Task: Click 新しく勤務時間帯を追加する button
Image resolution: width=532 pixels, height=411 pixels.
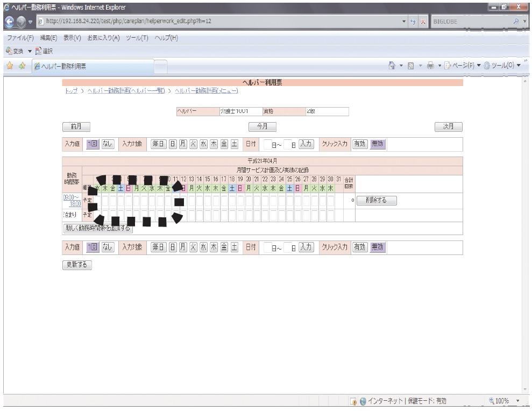Action: [x=98, y=228]
